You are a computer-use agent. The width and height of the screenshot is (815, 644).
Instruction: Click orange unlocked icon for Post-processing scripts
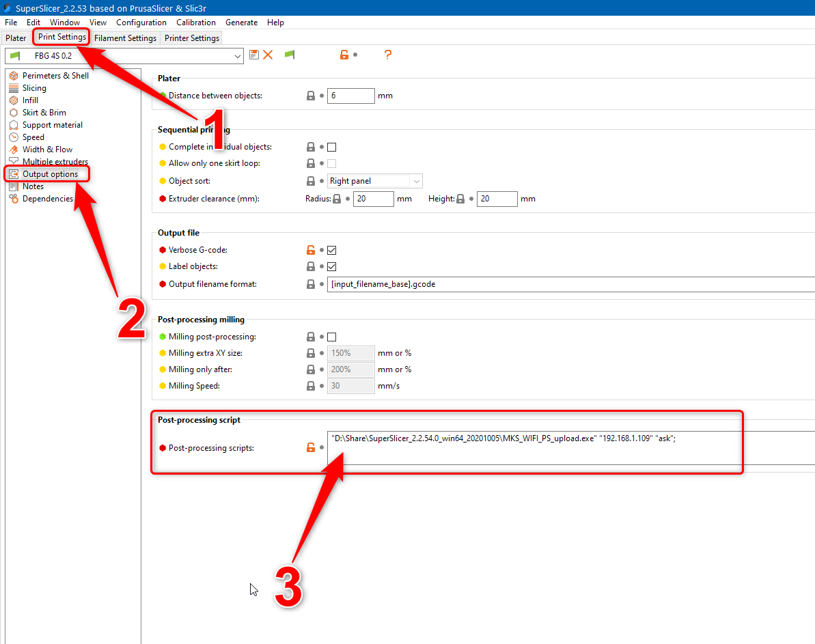click(x=310, y=447)
